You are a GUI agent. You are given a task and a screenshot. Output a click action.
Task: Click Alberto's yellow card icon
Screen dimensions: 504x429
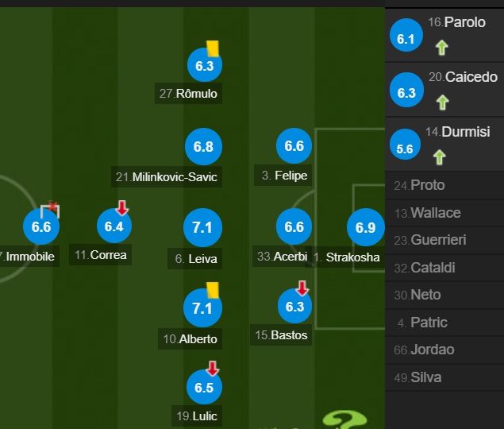tap(213, 290)
